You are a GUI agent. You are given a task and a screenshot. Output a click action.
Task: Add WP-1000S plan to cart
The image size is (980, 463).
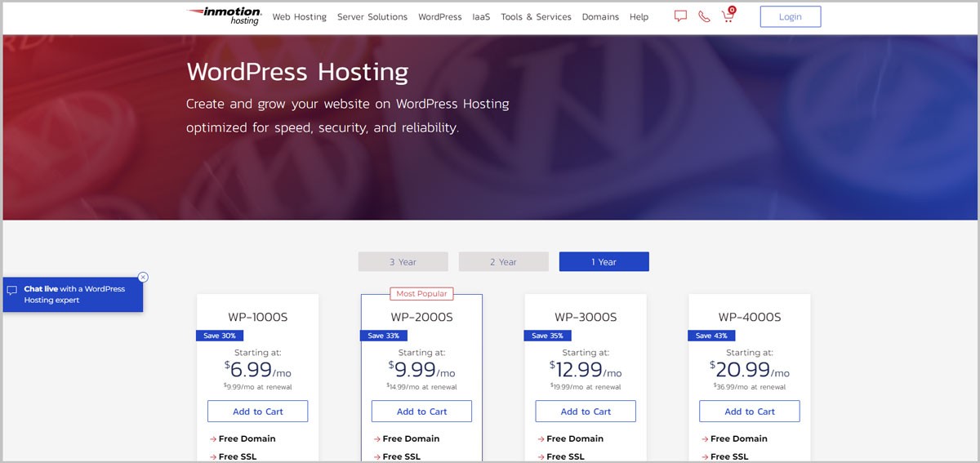[x=257, y=412]
